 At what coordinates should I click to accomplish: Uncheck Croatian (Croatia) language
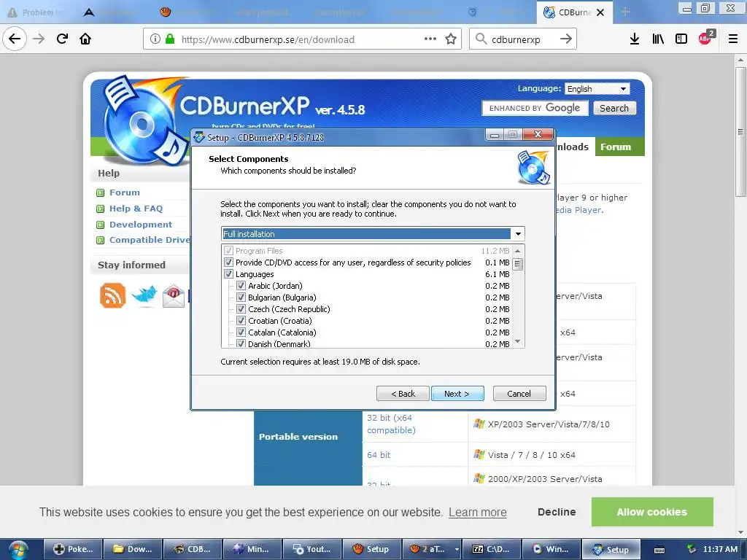point(241,321)
